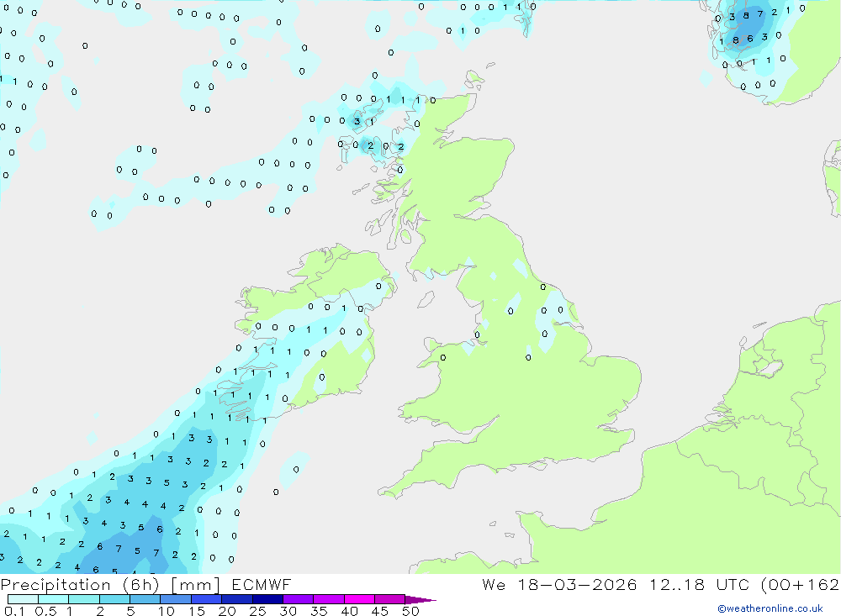Image resolution: width=841 pixels, height=616 pixels.
Task: Choose the 2–5 mm legend color swatch
Action: (x=114, y=599)
